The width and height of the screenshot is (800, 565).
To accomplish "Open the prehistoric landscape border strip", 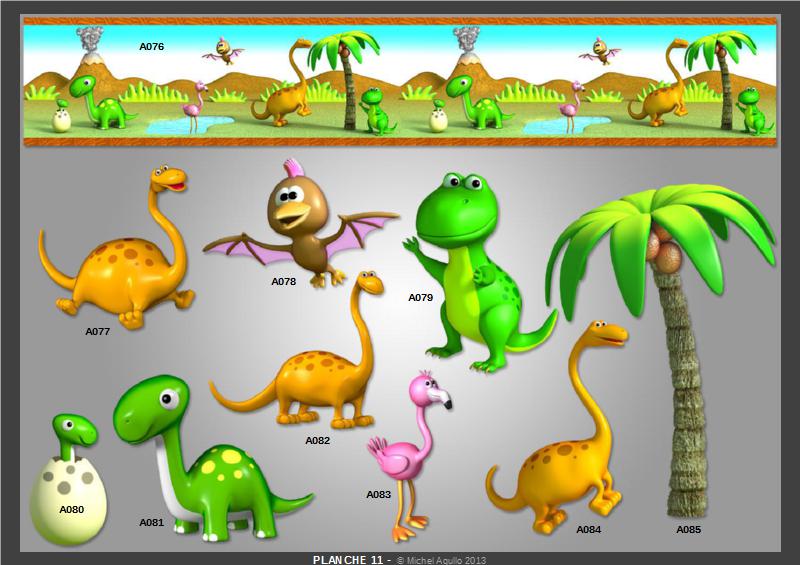I will pos(400,81).
